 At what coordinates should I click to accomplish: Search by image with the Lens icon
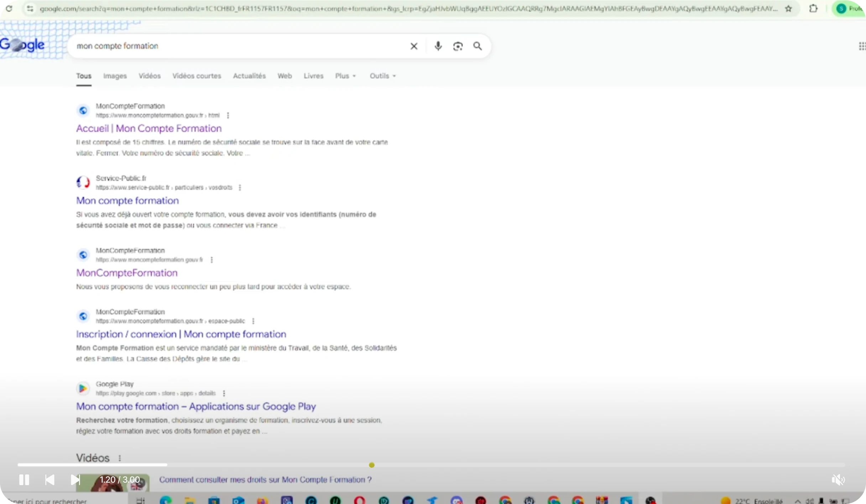[458, 46]
